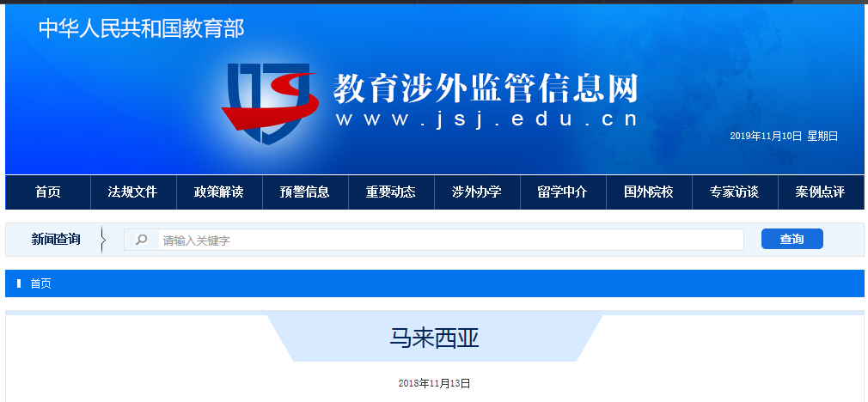This screenshot has width=868, height=402.
Task: Click the 马来西亚 article heading
Action: pos(434,338)
